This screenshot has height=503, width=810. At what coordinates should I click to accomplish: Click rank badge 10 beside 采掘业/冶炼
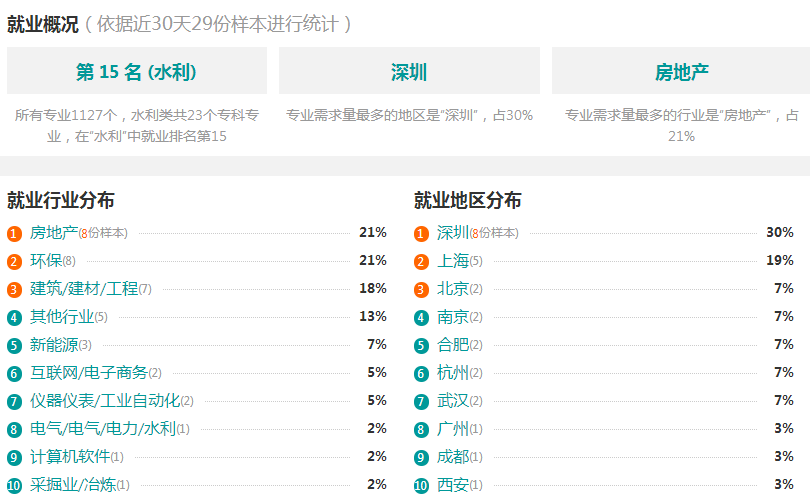pyautogui.click(x=14, y=485)
